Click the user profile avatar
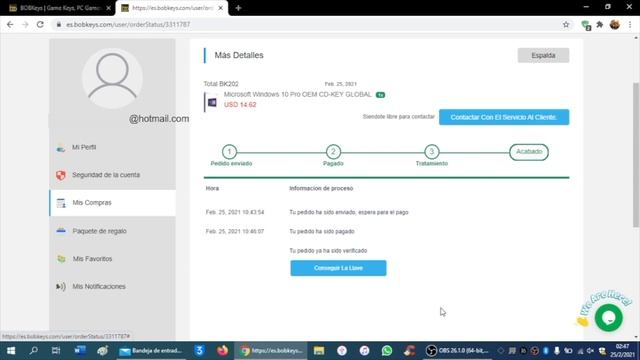The image size is (640, 360). click(112, 78)
